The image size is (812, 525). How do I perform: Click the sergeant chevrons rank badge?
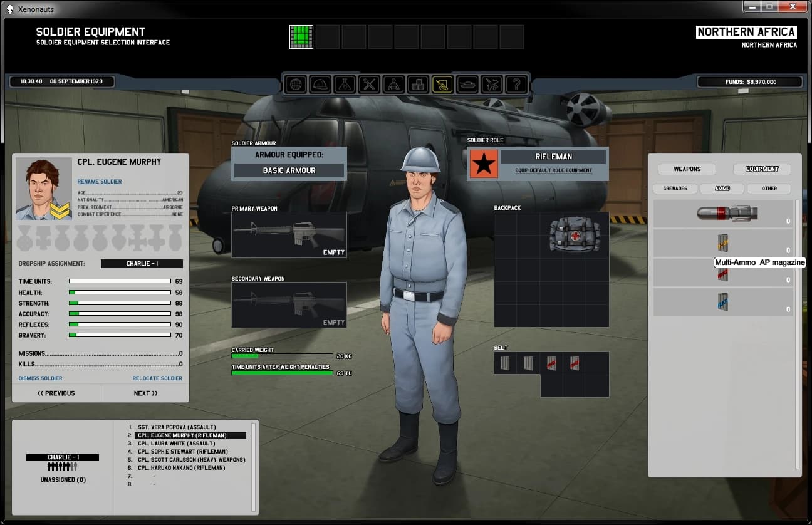coord(60,212)
